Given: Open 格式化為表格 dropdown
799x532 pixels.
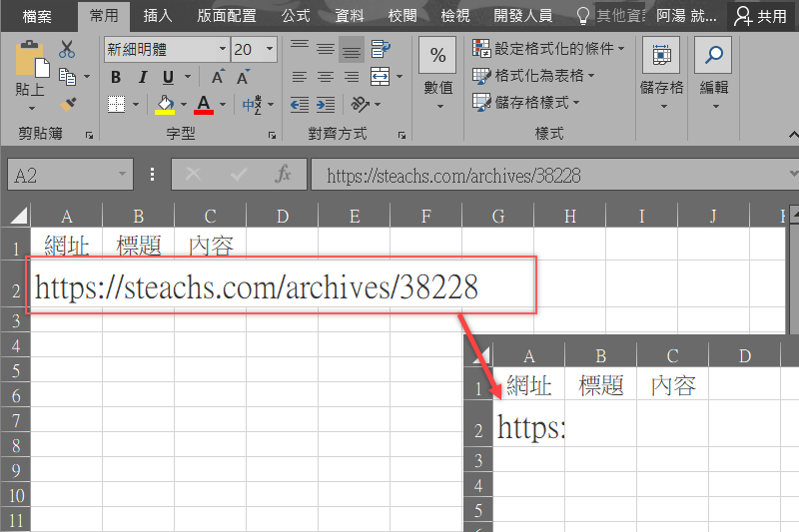Looking at the screenshot, I should pyautogui.click(x=533, y=75).
